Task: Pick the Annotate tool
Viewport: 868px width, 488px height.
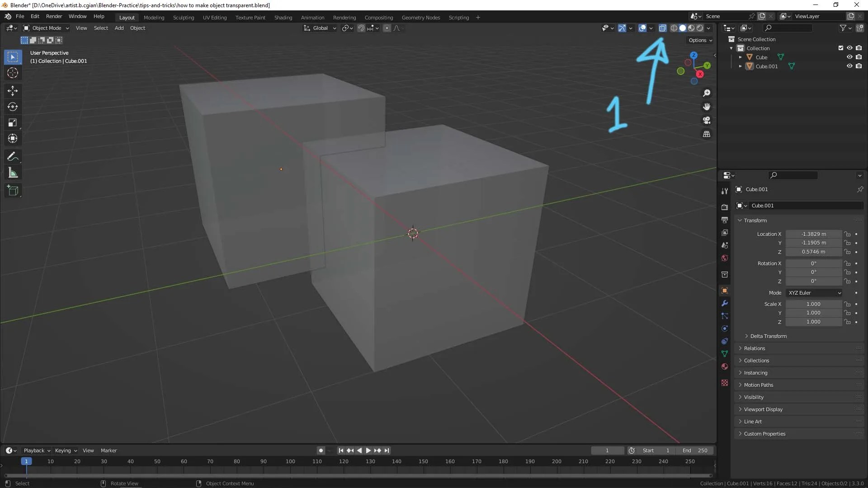Action: [x=13, y=156]
